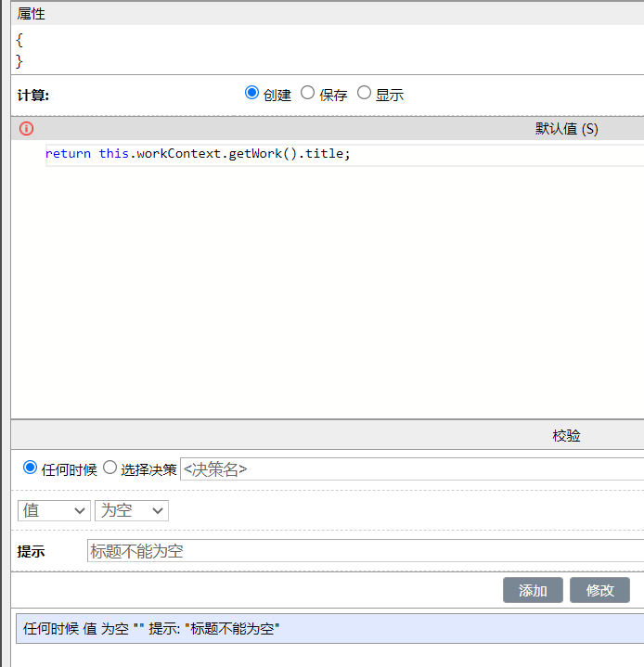Click the 属性 panel header

(x=32, y=14)
